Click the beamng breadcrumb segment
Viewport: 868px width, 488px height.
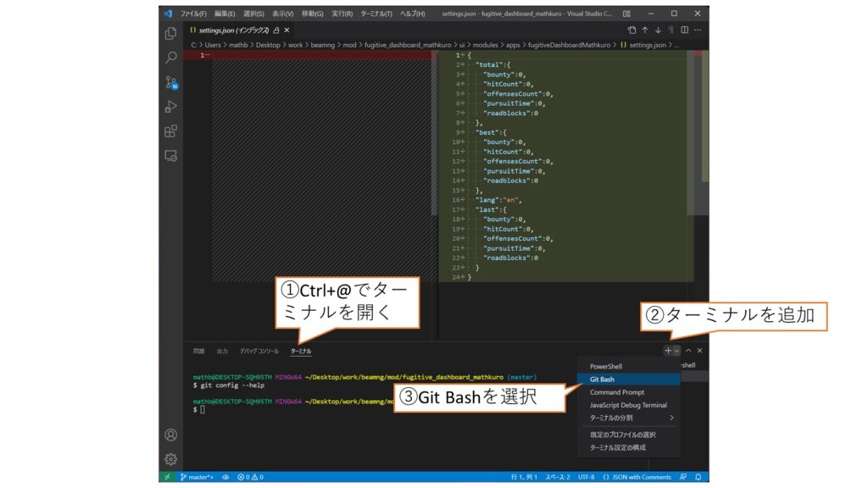click(323, 46)
